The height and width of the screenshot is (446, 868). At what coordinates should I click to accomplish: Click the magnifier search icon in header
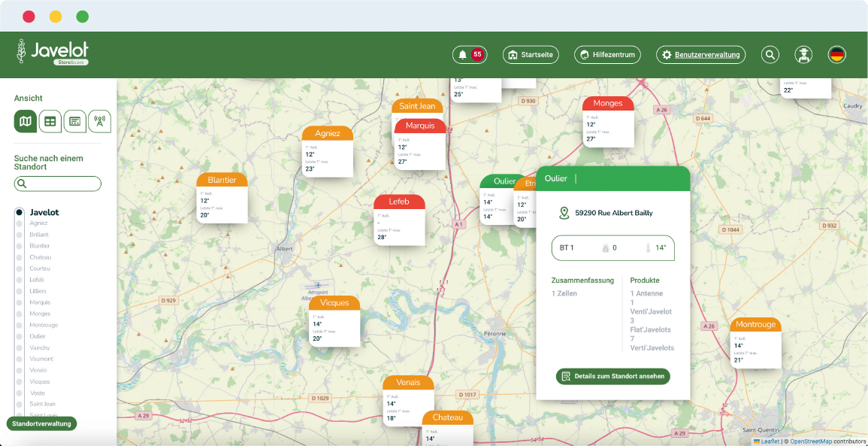(x=770, y=55)
